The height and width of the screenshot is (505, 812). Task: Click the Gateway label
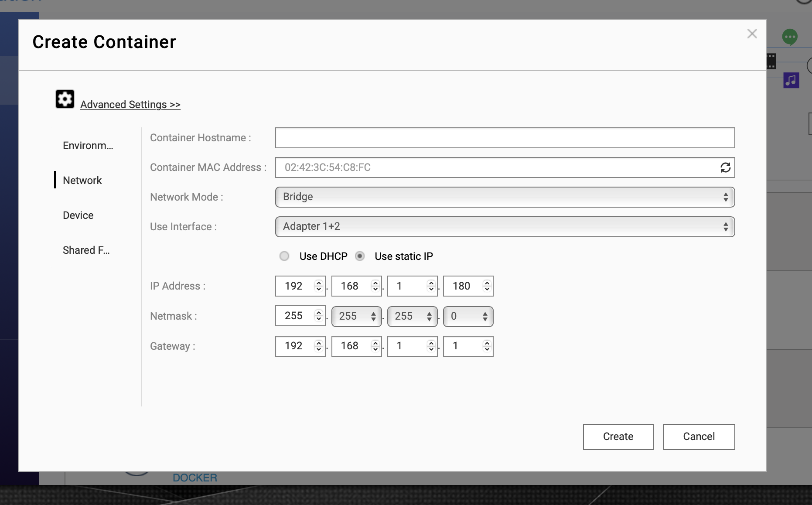click(173, 346)
